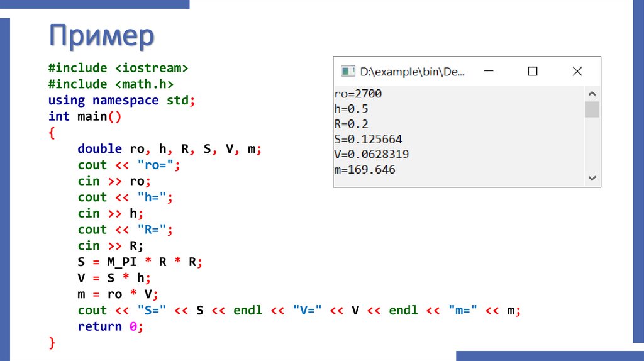Maximize the D:\example console window
Image resolution: width=644 pixels, height=361 pixels.
pos(533,72)
